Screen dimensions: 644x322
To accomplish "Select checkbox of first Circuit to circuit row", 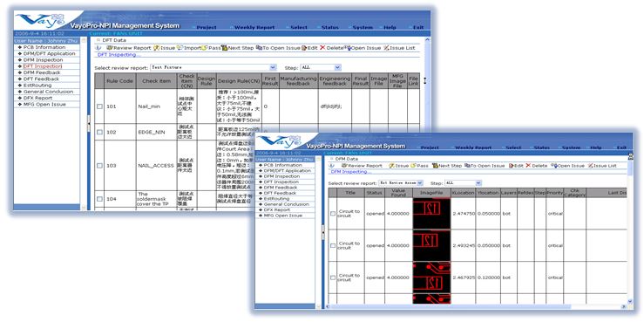I will pyautogui.click(x=333, y=214).
